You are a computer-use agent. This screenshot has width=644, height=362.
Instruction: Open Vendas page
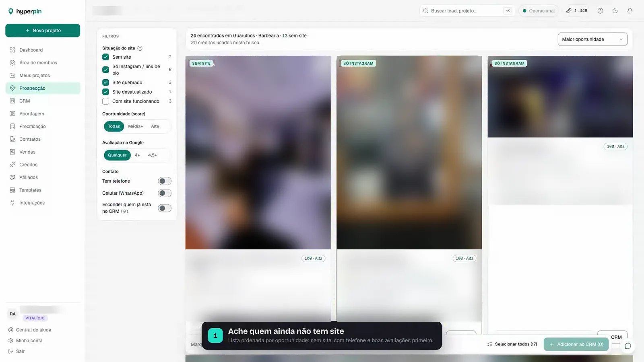[43, 152]
